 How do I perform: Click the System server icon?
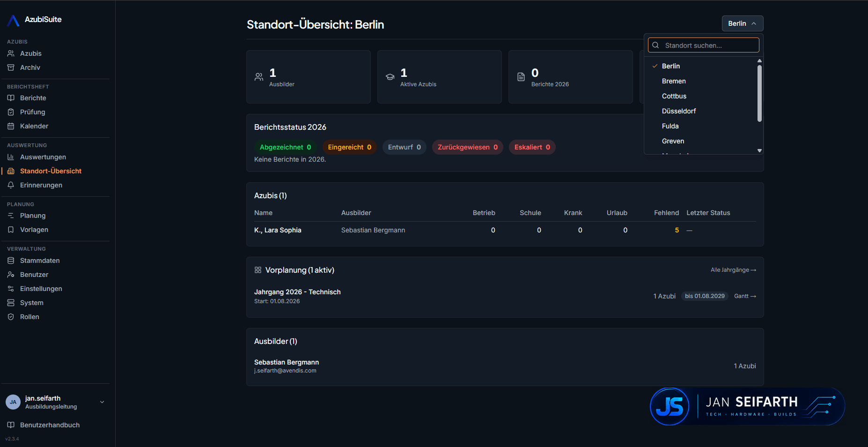point(11,303)
